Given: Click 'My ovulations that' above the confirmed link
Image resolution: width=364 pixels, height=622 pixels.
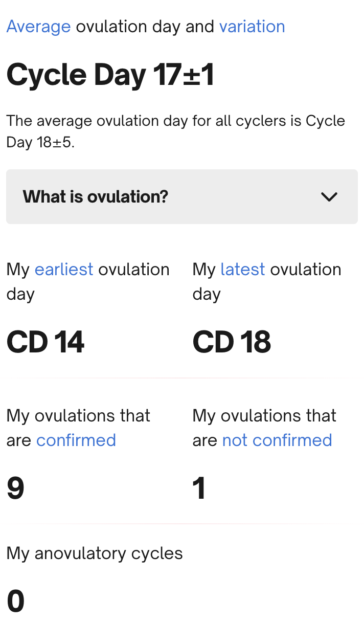Looking at the screenshot, I should pos(78,416).
